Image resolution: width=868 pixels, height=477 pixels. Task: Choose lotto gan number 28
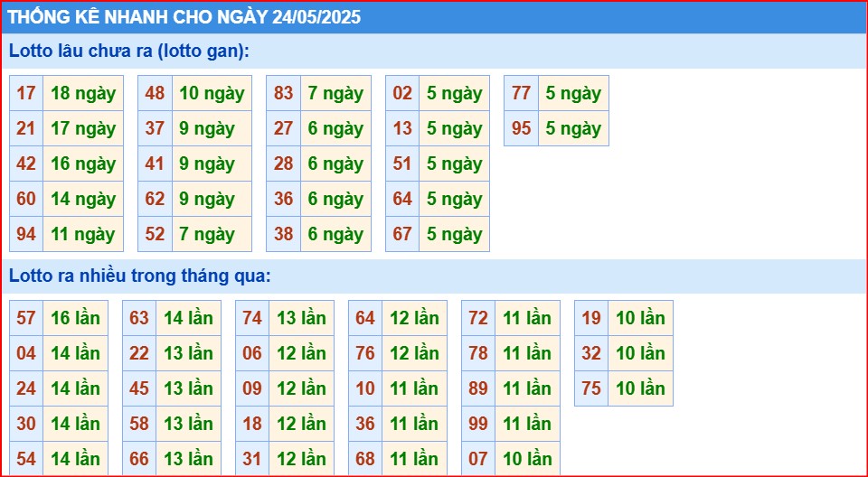pos(283,164)
